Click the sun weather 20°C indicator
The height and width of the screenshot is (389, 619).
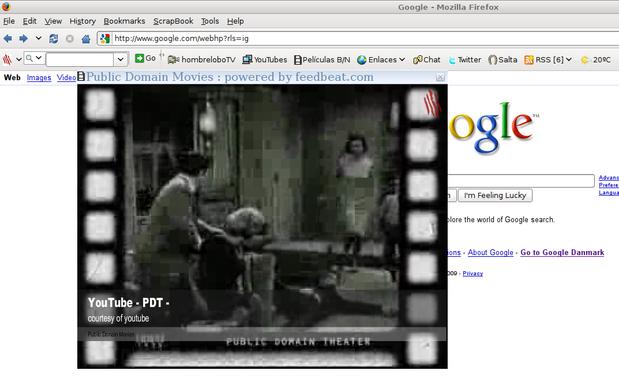[x=596, y=60]
